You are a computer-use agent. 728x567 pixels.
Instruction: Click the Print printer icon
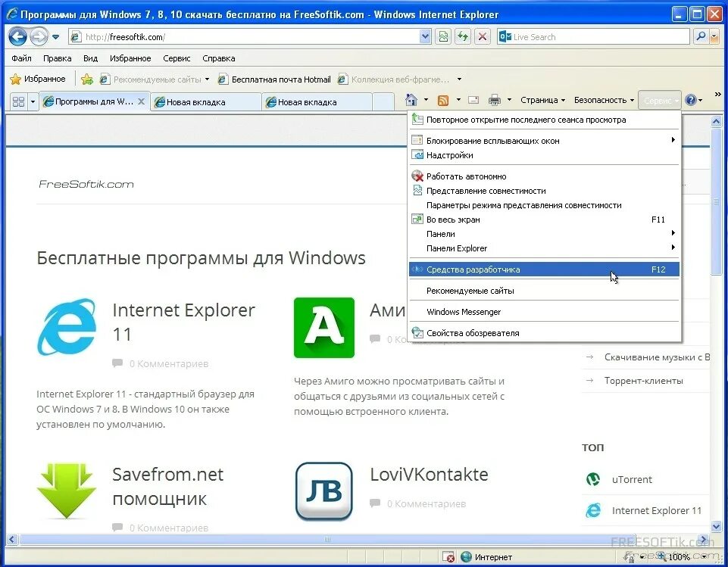(495, 100)
